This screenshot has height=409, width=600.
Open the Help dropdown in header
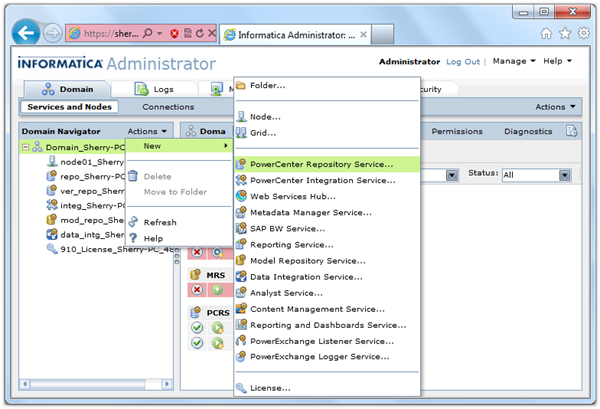click(557, 61)
